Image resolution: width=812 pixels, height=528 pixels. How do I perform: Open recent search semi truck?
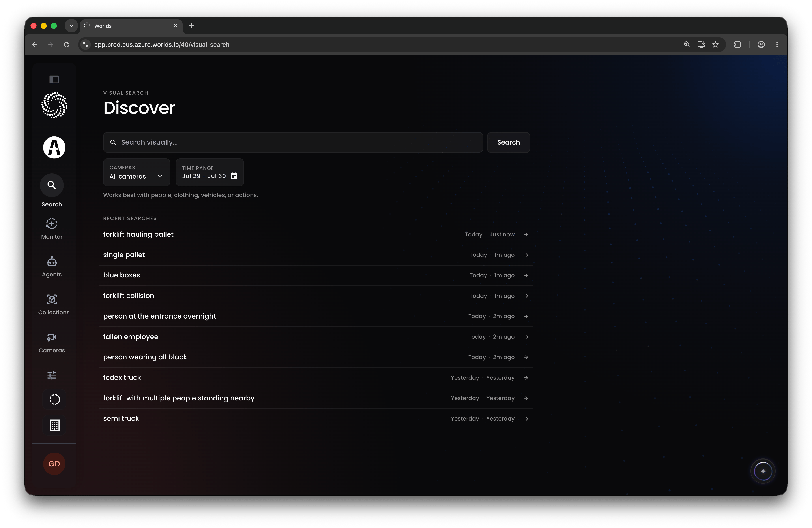(316, 419)
